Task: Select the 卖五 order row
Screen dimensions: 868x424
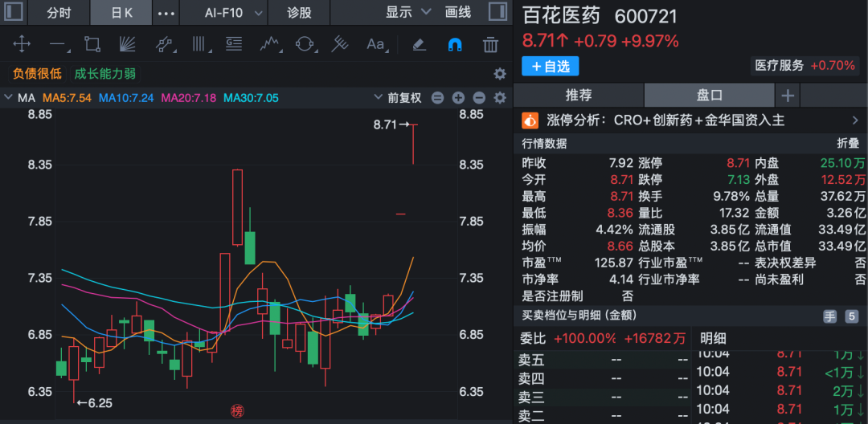Action: point(602,361)
